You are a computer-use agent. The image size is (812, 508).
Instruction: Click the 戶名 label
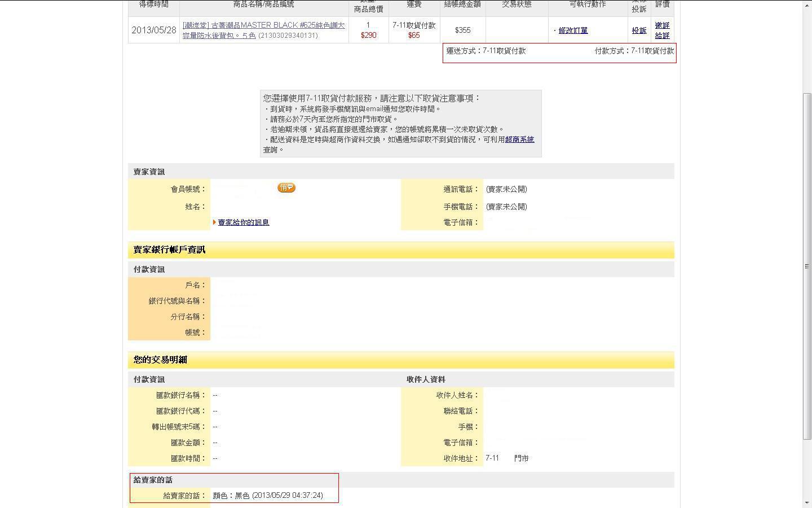196,285
